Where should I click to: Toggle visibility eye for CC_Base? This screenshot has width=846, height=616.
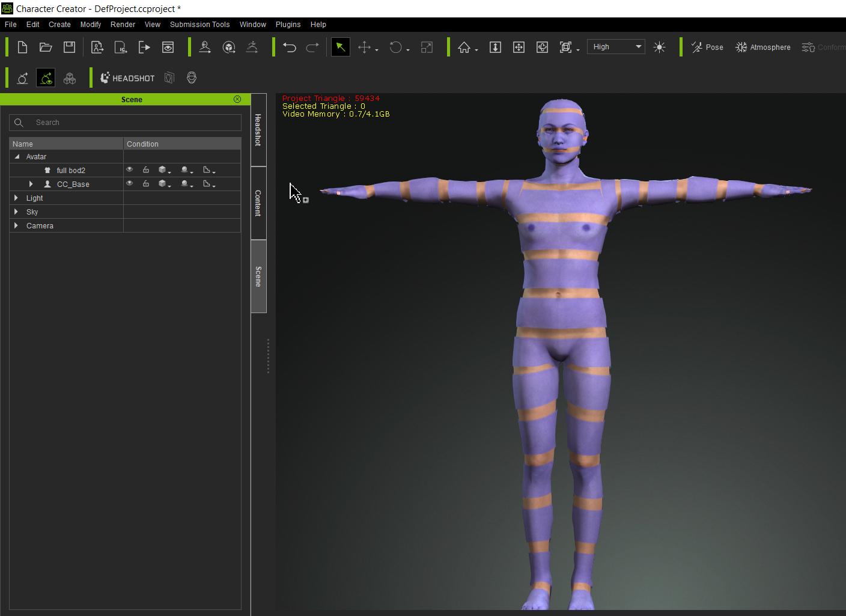click(x=129, y=183)
